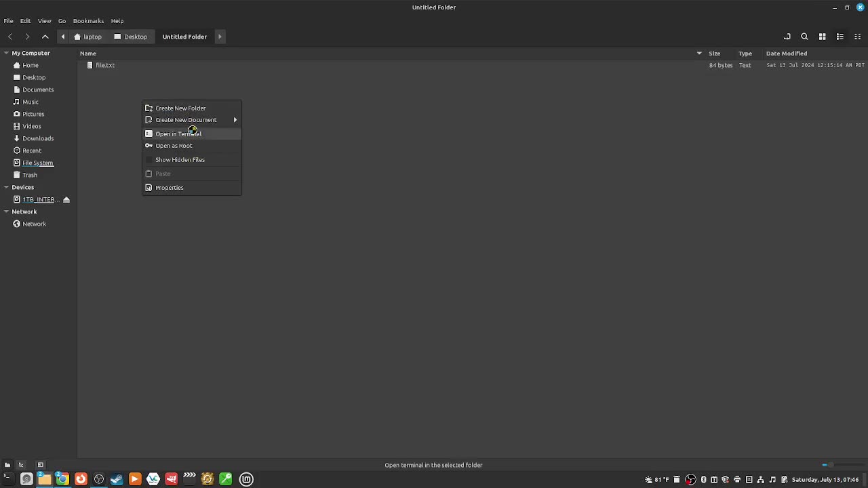Viewport: 868px width, 488px height.
Task: Go forward with the forward arrow
Action: pos(27,37)
